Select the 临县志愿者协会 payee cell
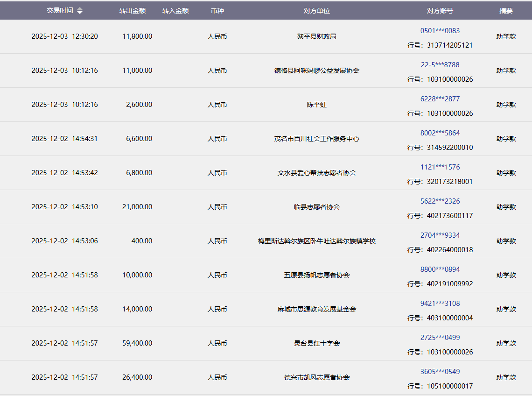This screenshot has width=532, height=396. (316, 207)
